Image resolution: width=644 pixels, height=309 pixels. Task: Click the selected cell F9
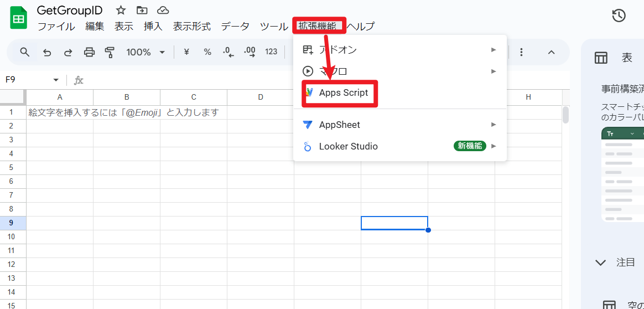point(394,223)
